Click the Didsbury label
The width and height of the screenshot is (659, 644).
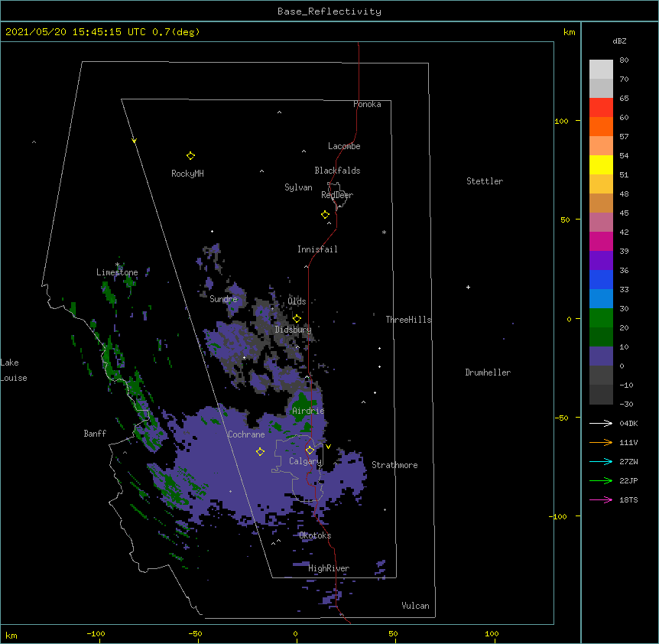[294, 330]
